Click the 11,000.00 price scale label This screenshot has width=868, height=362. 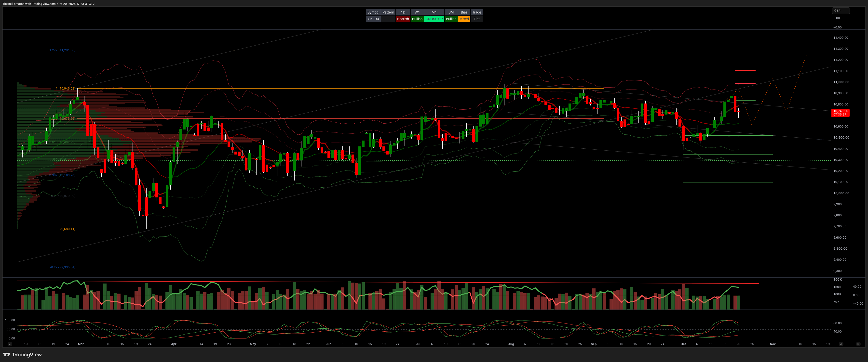tap(841, 82)
